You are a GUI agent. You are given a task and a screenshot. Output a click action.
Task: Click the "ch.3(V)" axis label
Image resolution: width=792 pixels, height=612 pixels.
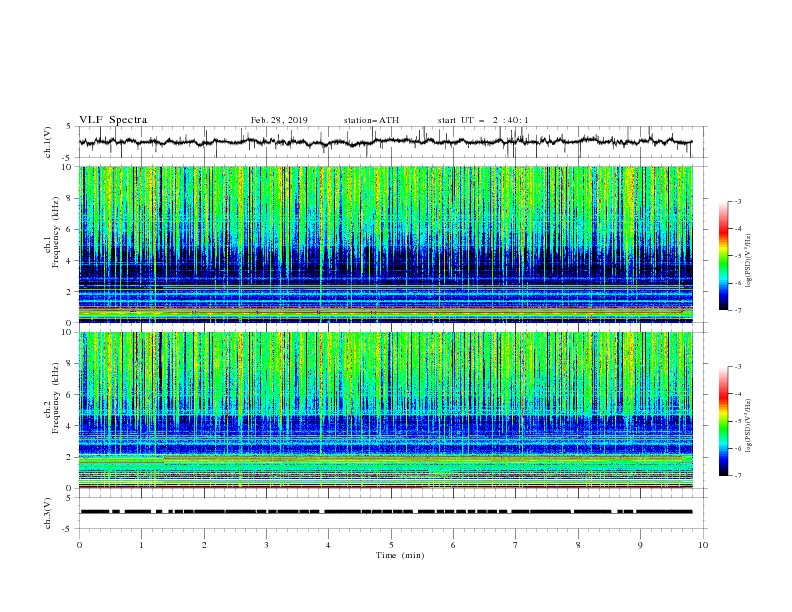click(x=48, y=513)
